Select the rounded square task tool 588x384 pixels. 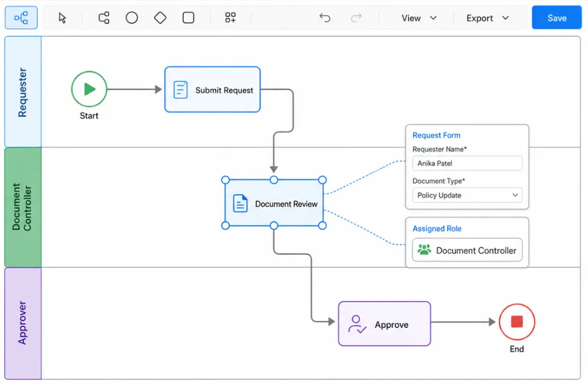[188, 17]
